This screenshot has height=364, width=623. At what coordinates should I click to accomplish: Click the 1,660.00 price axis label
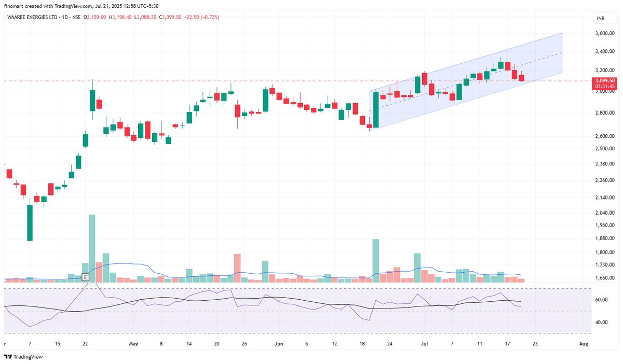605,278
